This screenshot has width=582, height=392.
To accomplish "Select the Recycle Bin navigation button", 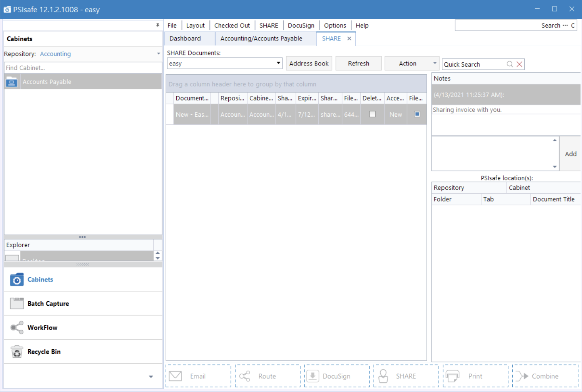I will [x=83, y=352].
